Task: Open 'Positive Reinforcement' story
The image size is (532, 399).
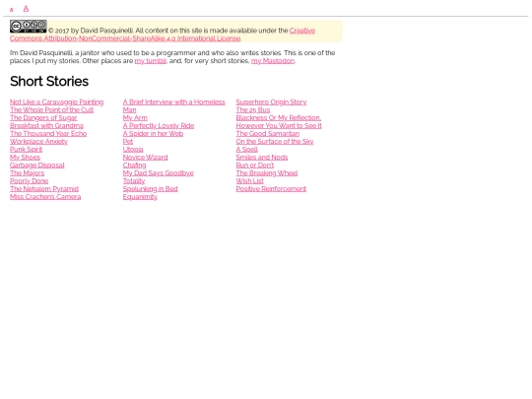Action: click(271, 189)
